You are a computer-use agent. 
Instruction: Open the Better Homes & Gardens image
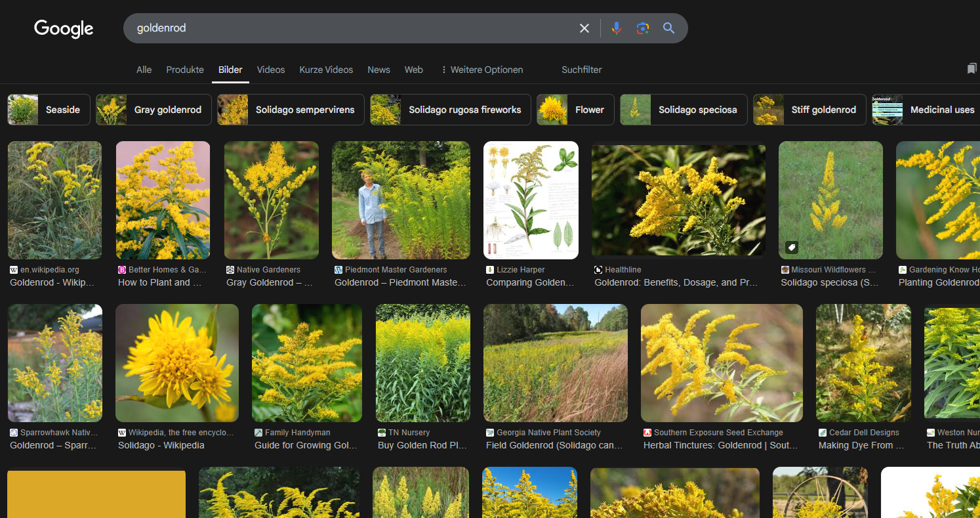coord(163,200)
